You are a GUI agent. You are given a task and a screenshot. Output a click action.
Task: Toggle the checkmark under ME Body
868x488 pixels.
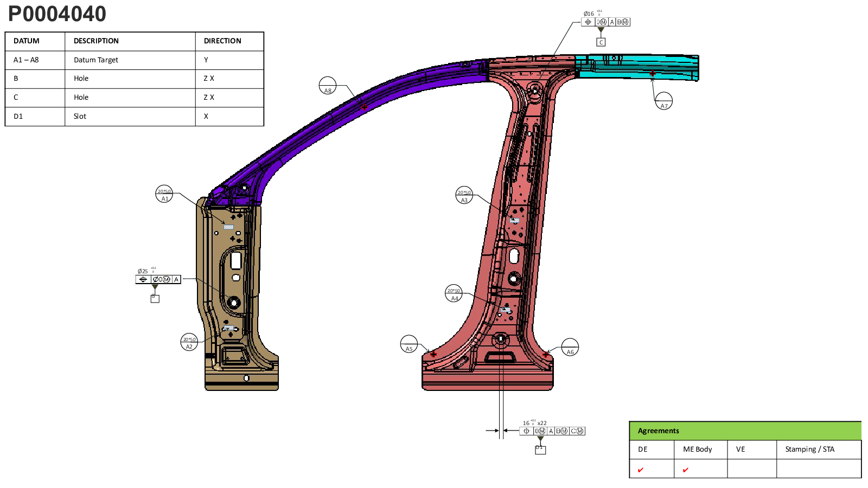pyautogui.click(x=685, y=470)
